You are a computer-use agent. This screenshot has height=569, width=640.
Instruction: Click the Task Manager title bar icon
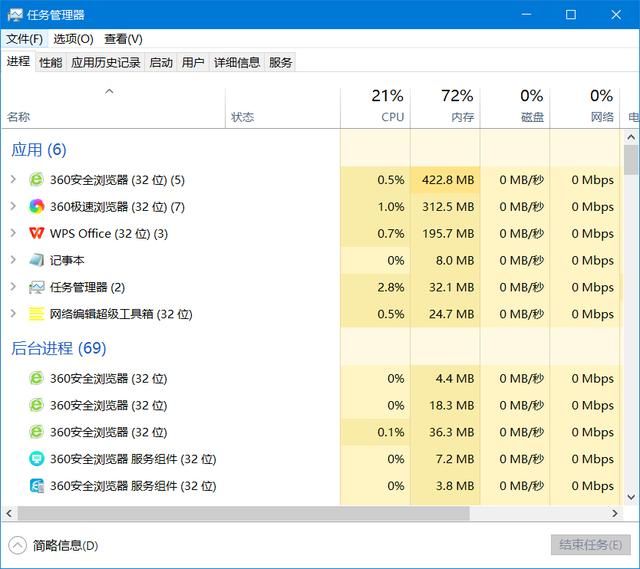click(x=15, y=15)
